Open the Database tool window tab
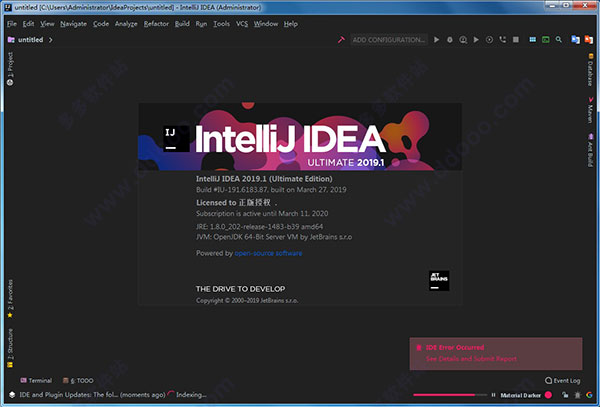The image size is (600, 407). [x=590, y=70]
